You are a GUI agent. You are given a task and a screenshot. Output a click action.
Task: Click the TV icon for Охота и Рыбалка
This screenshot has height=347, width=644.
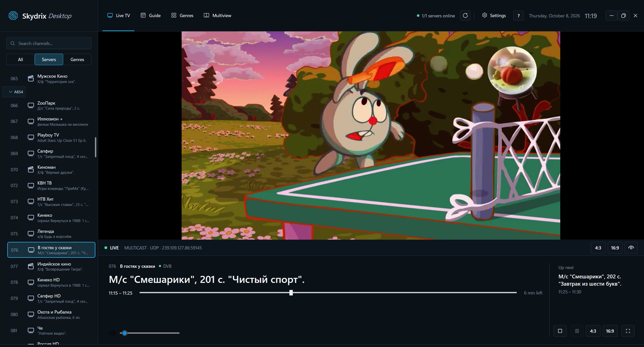coord(31,314)
